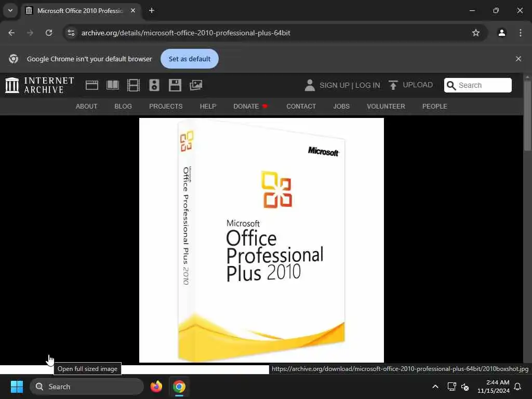Click the user avatar icon

310,85
